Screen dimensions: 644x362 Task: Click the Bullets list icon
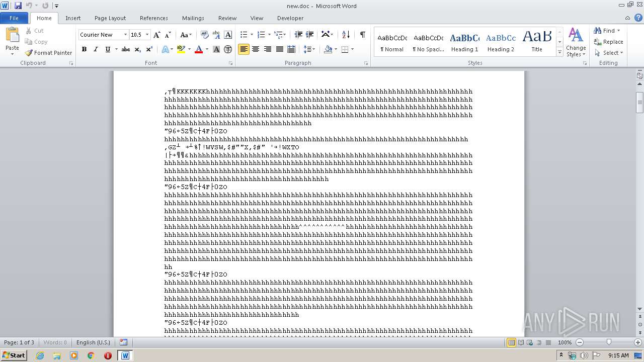tap(244, 35)
